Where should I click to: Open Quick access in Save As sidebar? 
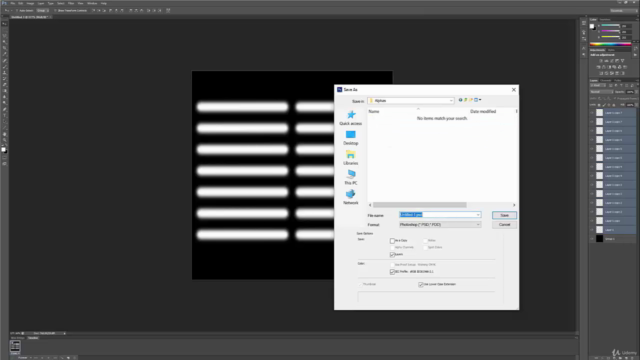[351, 118]
